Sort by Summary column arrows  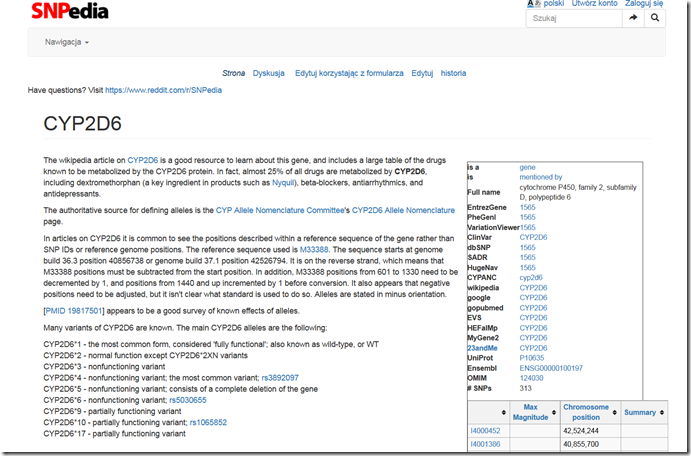point(662,412)
